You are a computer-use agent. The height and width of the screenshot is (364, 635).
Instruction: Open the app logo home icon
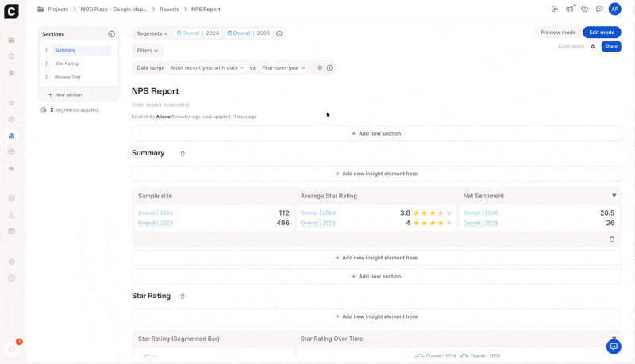click(11, 11)
